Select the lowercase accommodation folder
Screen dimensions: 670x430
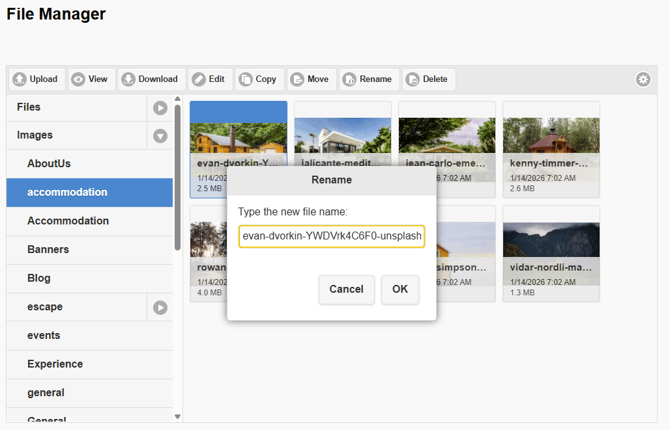pos(90,192)
